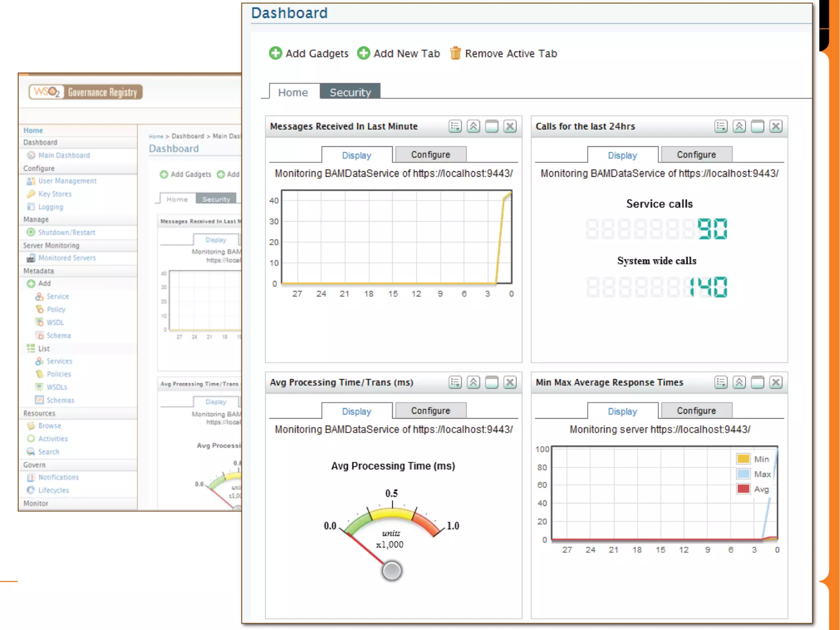Open Monitored Servers in the sidebar
The height and width of the screenshot is (630, 840).
67,258
